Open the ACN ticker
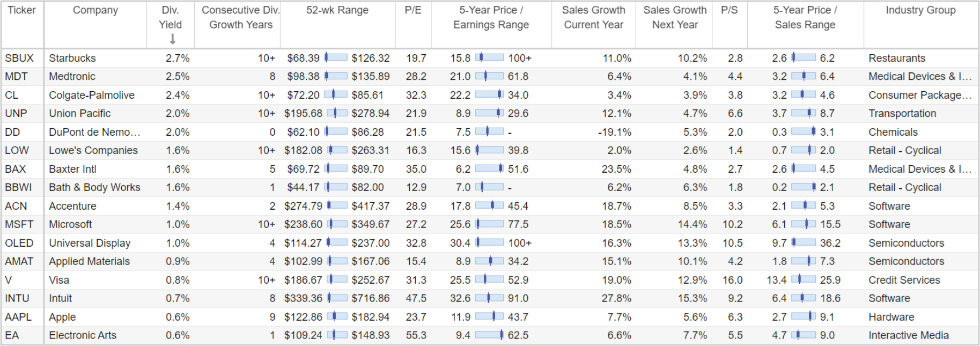Screen dimensions: 980x346 pyautogui.click(x=16, y=206)
